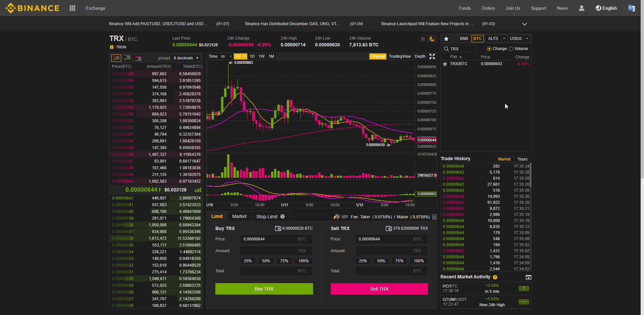Open the 1H hours interval dropdown

[x=240, y=56]
